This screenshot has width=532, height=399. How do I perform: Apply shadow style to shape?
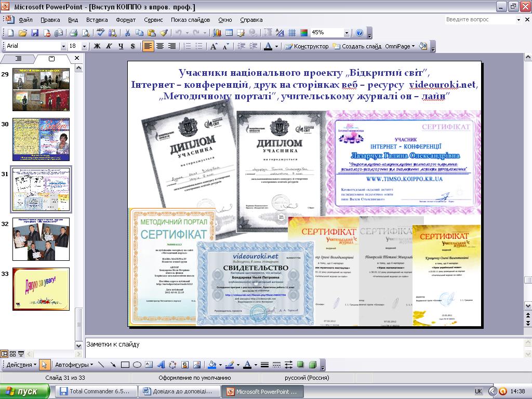click(x=301, y=365)
